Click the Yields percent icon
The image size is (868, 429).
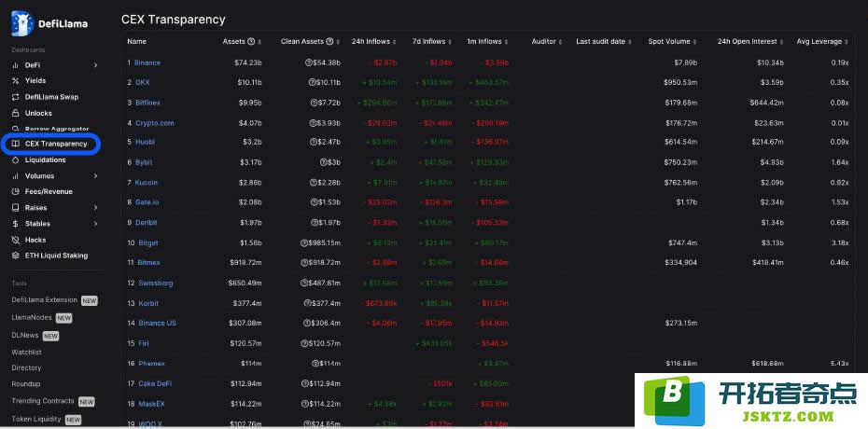[x=16, y=81]
